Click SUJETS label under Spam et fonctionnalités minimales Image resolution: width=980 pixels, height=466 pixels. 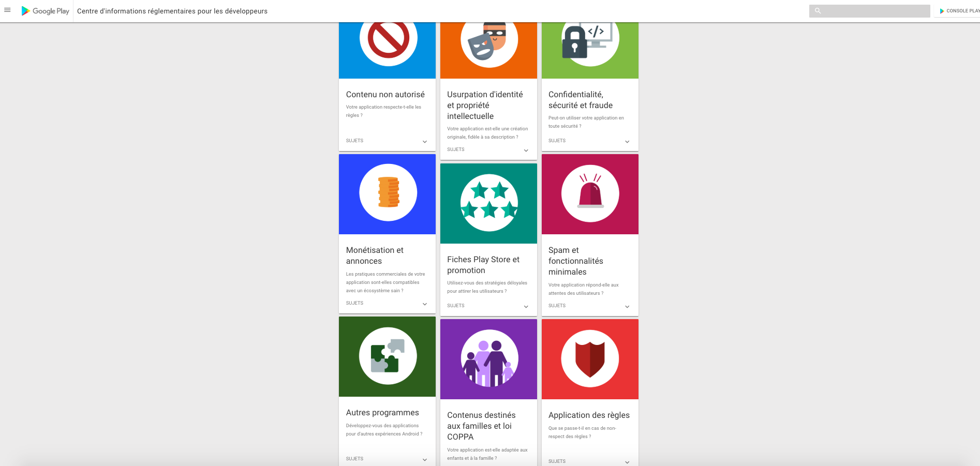click(557, 306)
